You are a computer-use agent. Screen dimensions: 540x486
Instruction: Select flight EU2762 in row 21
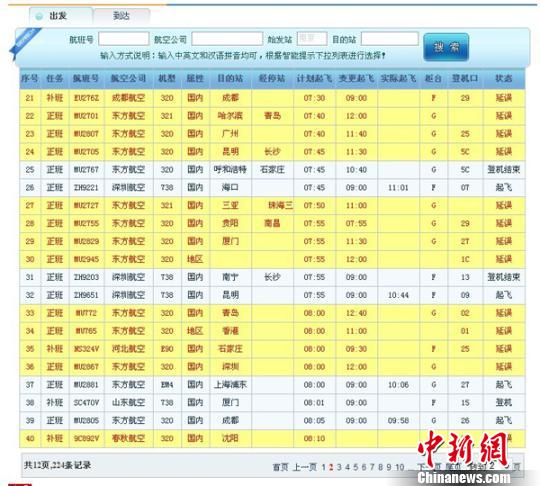(86, 98)
